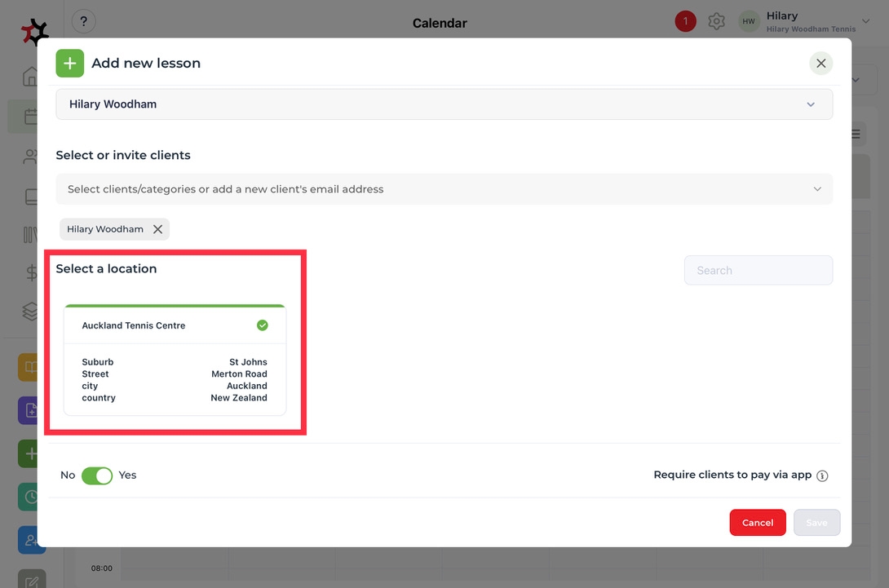Image resolution: width=889 pixels, height=588 pixels.
Task: Click the help question mark icon
Action: (83, 22)
